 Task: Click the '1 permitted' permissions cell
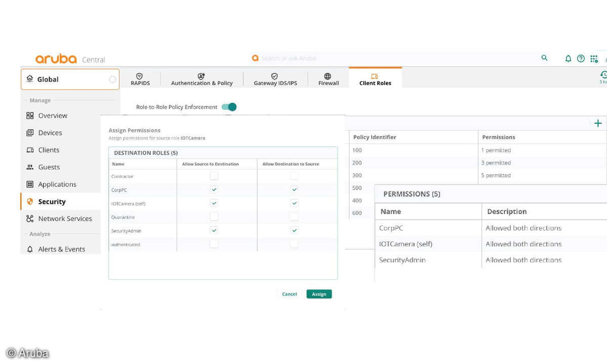[496, 150]
